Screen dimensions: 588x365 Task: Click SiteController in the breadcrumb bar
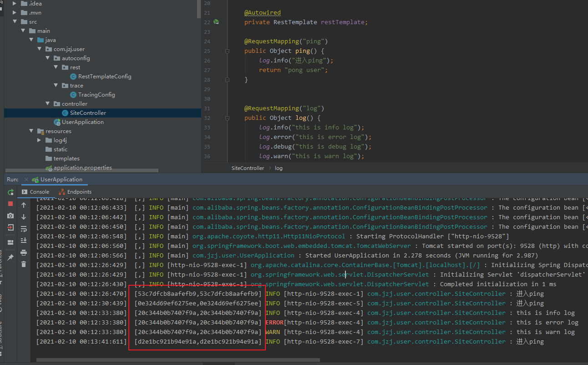[248, 168]
